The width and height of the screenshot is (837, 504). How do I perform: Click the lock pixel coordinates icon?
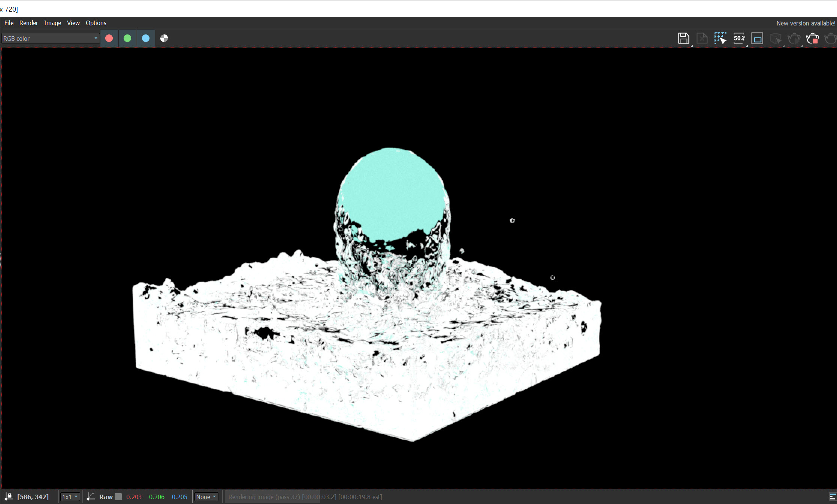(x=8, y=497)
